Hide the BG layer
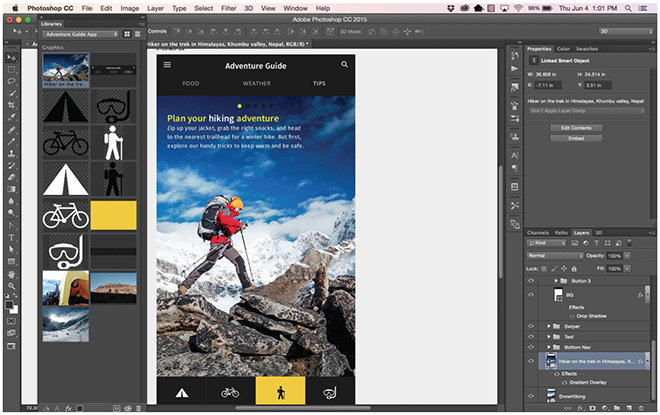Viewport: 660px width, 415px height. pyautogui.click(x=531, y=295)
